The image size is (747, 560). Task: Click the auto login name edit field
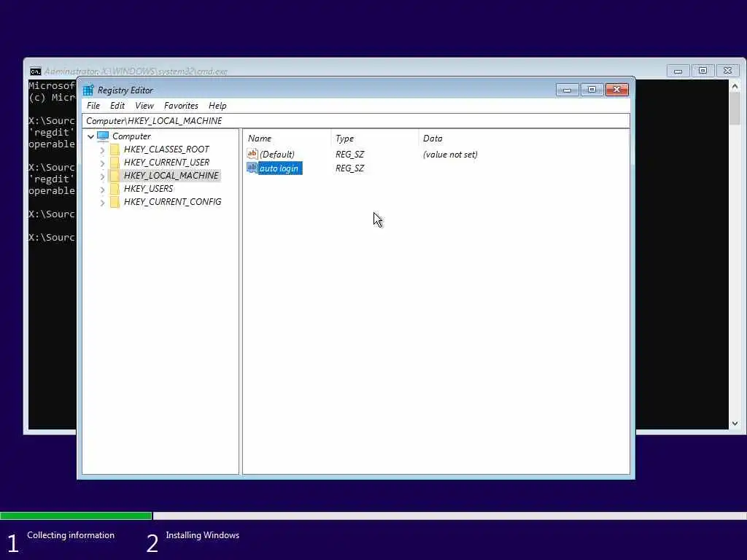(x=280, y=168)
